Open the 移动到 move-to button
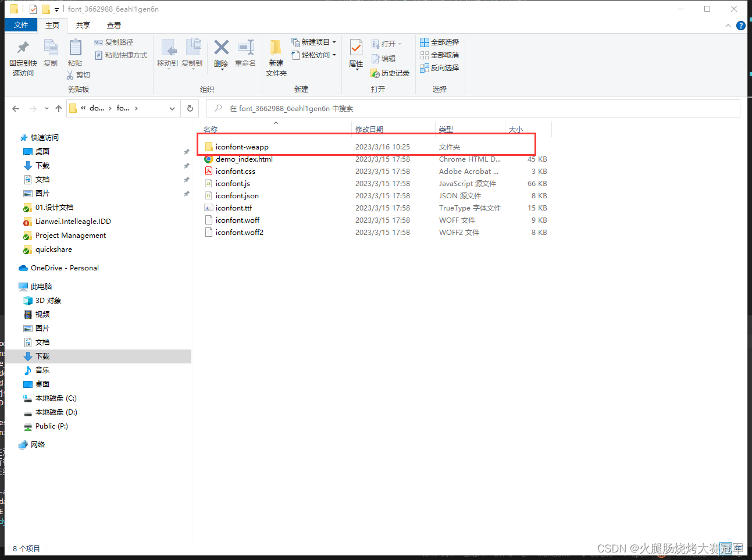The image size is (752, 560). pyautogui.click(x=167, y=54)
